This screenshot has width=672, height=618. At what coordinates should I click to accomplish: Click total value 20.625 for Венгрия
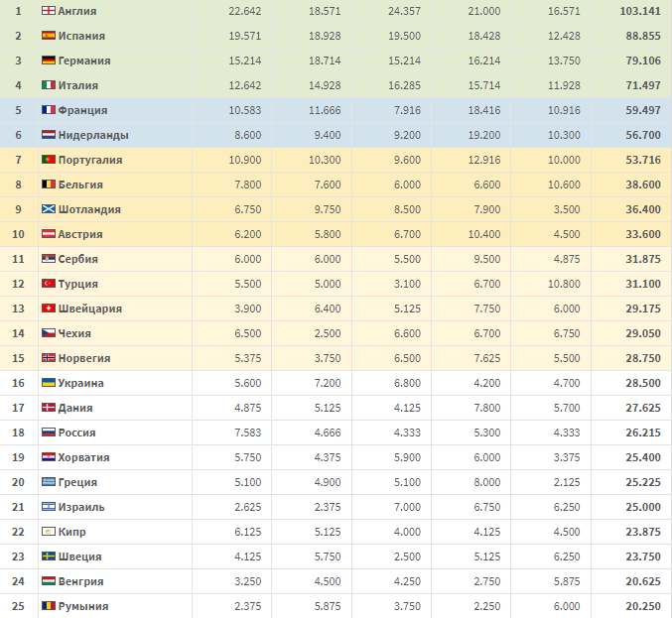(643, 582)
